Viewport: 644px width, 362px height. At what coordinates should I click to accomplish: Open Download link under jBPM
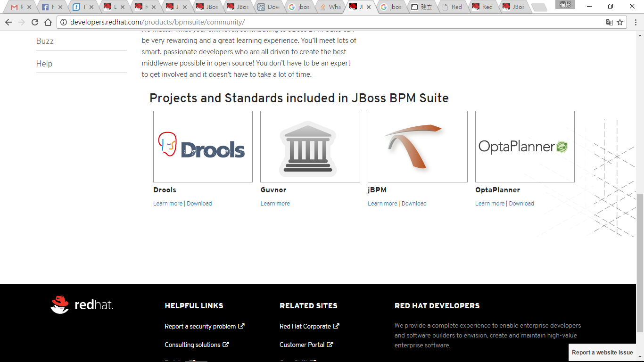414,204
